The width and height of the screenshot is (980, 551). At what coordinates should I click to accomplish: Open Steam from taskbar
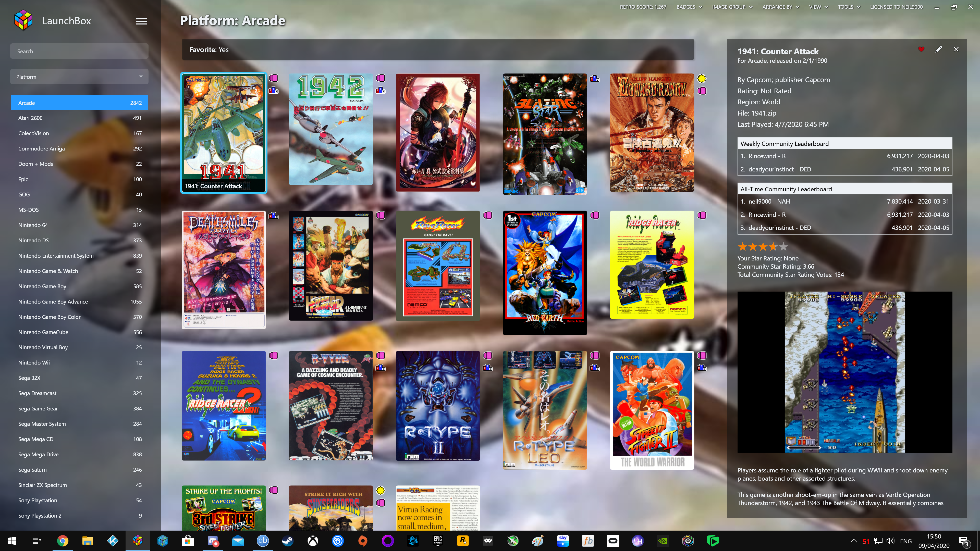pos(288,541)
